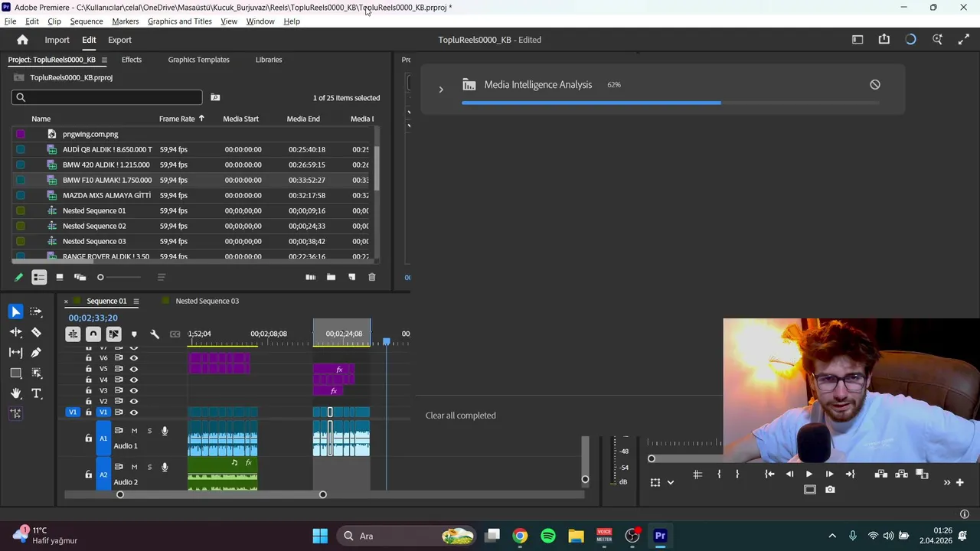Switch to the Effects tab
Viewport: 980px width, 551px height.
[132, 60]
